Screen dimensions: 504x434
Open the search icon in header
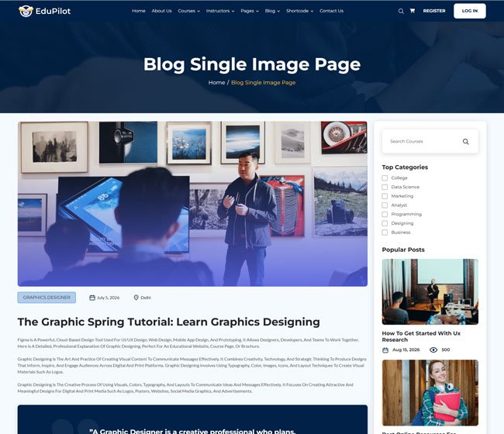(x=401, y=12)
